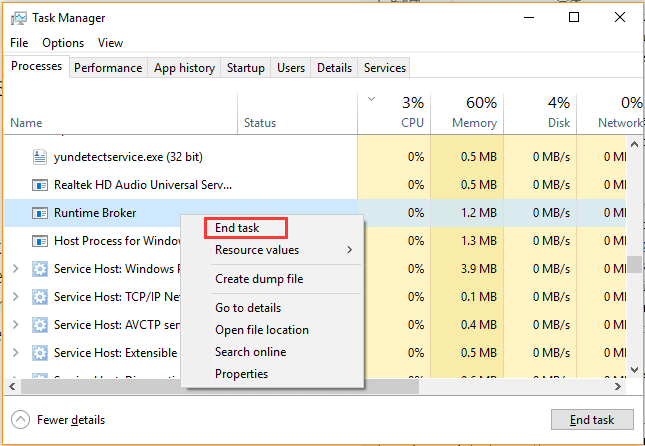Click the Runtime Broker process icon

(40, 213)
